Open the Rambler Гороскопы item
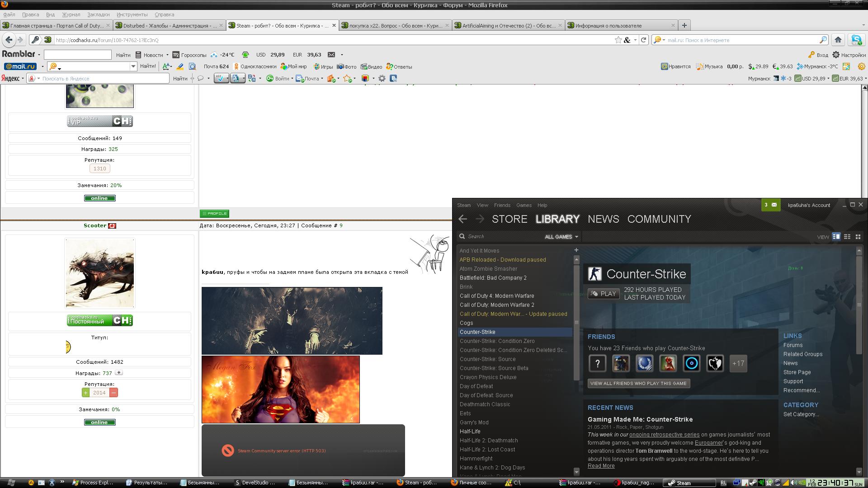The width and height of the screenshot is (868, 488). 189,55
